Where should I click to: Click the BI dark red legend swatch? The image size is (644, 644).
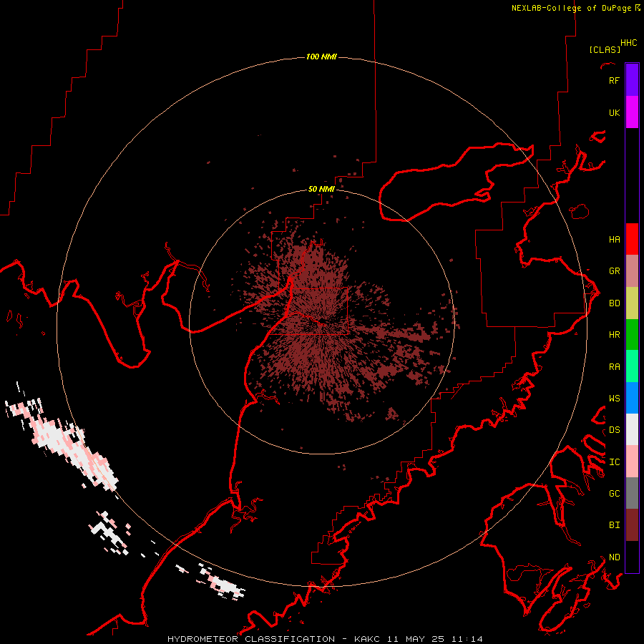pyautogui.click(x=632, y=525)
